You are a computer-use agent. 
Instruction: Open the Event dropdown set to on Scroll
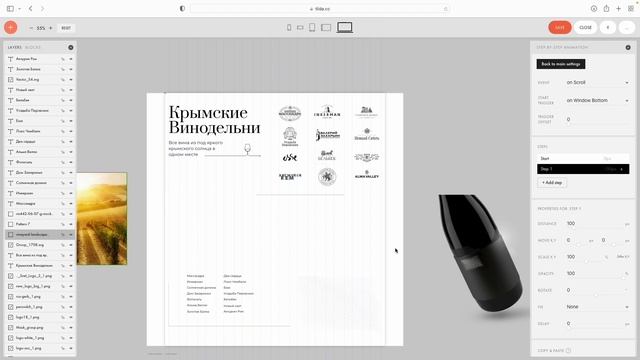click(597, 82)
